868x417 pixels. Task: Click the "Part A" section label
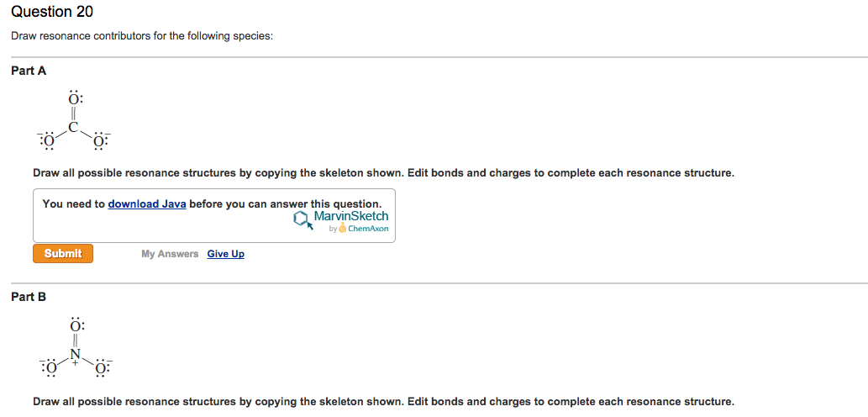[29, 71]
